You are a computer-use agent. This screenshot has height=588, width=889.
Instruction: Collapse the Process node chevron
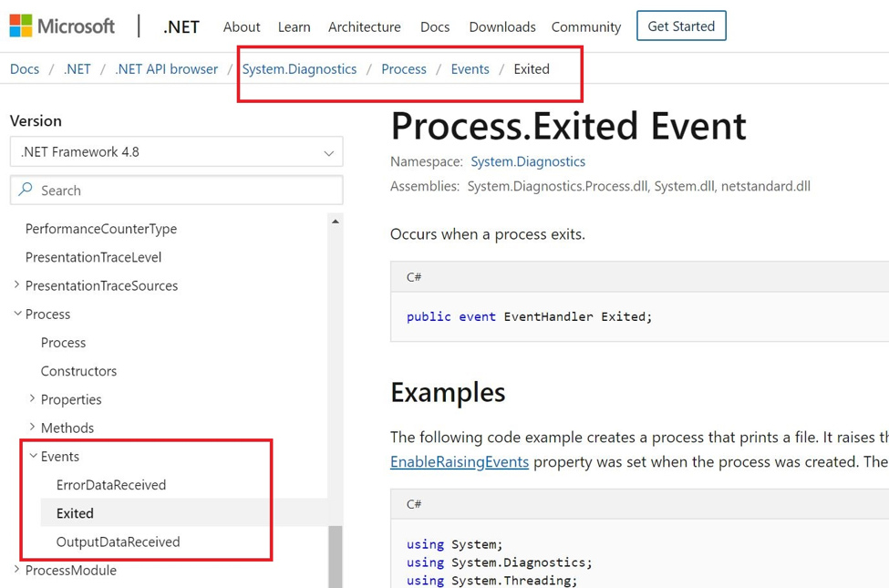coord(17,313)
